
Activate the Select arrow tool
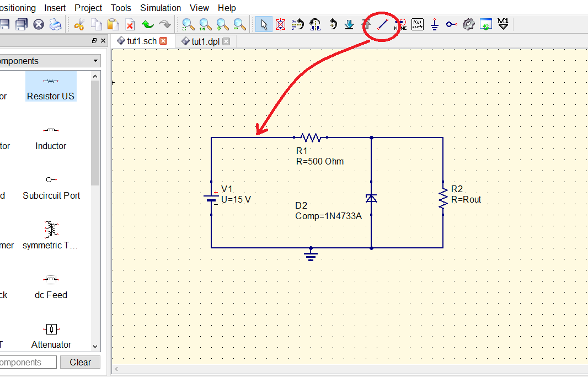tap(264, 25)
